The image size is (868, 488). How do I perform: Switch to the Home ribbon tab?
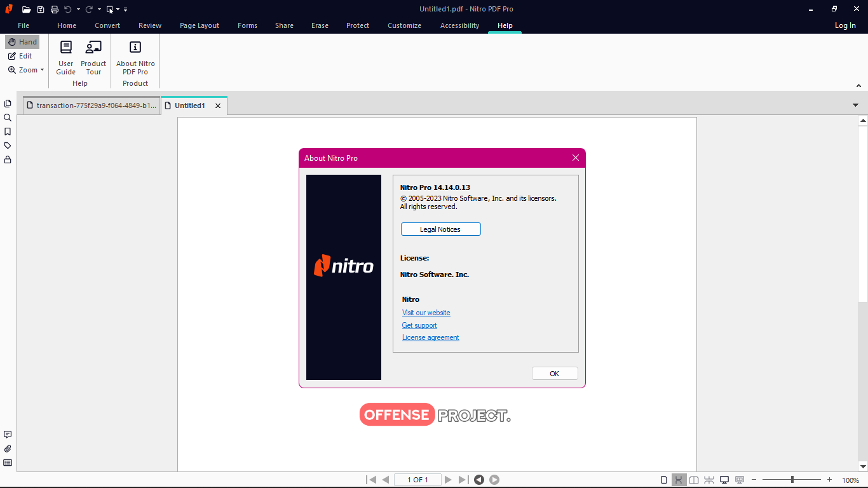[67, 25]
